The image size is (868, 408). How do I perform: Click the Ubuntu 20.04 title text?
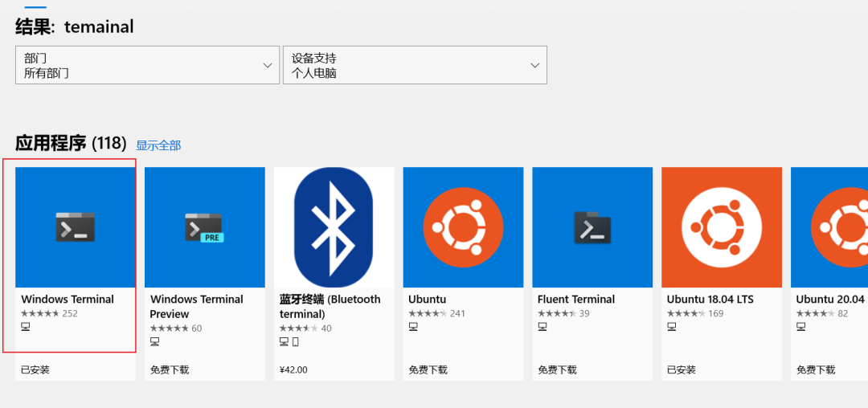pos(830,299)
